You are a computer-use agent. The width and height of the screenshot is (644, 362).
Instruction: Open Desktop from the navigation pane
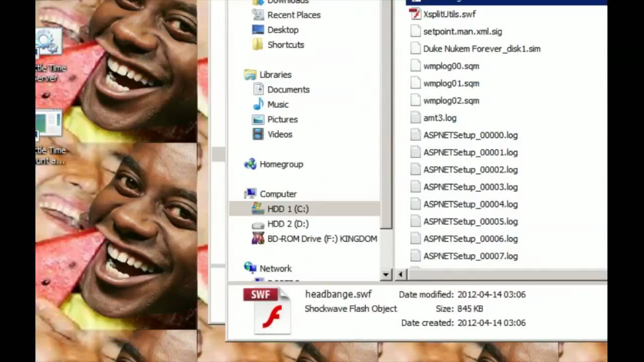283,30
